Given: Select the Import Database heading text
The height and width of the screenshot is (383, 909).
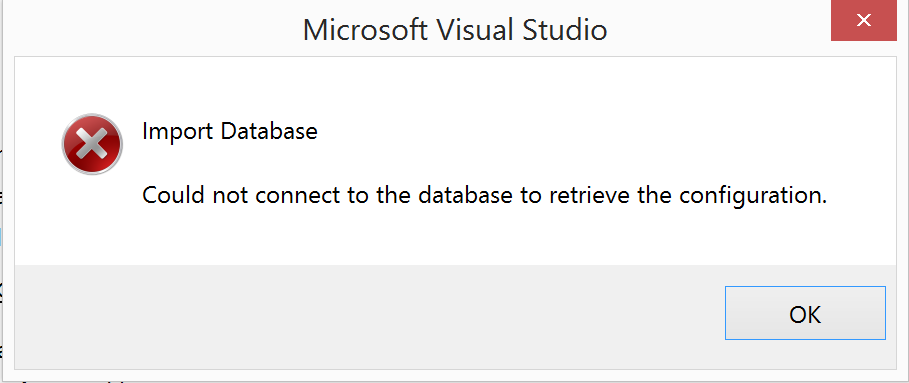Looking at the screenshot, I should click(x=230, y=132).
